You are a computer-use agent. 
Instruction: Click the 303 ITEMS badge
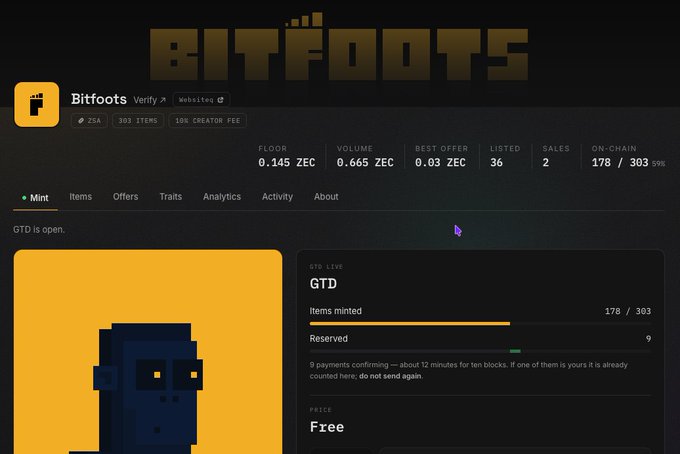click(138, 121)
